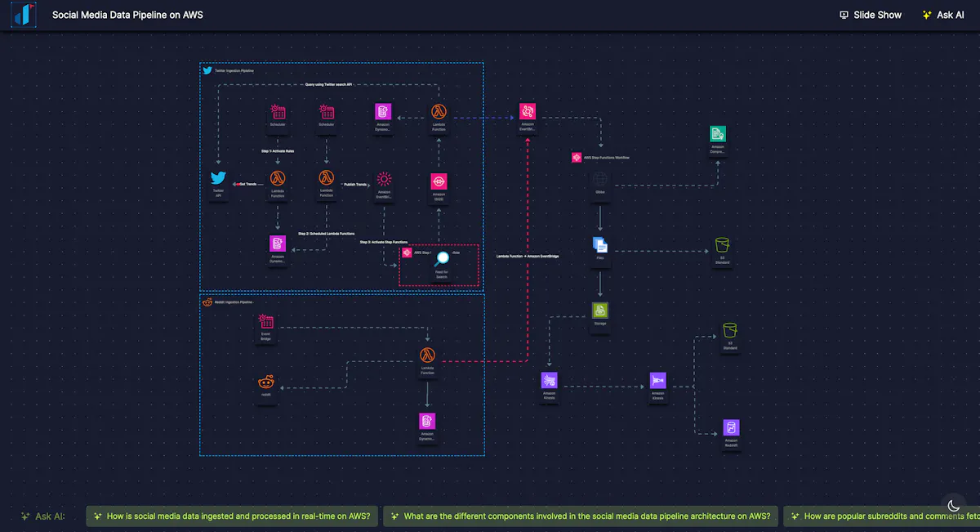This screenshot has height=532, width=980.
Task: Select the Globe node in Step Functions Workflow
Action: 600,178
